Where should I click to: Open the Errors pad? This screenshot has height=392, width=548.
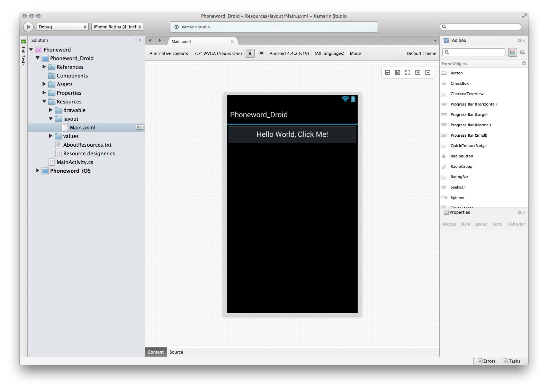[x=486, y=361]
